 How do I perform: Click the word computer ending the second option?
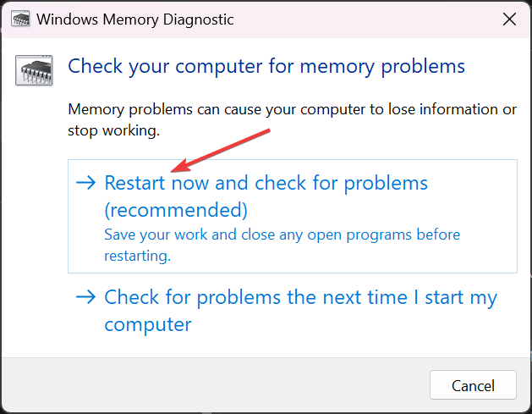tap(148, 324)
